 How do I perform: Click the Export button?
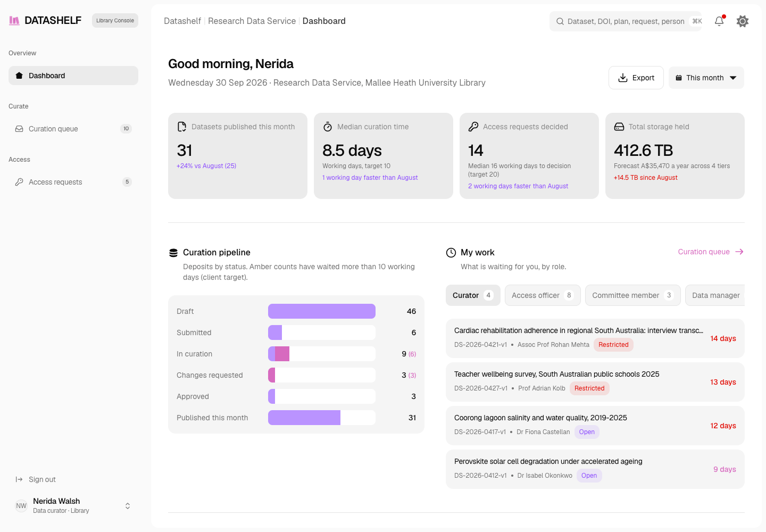(636, 78)
